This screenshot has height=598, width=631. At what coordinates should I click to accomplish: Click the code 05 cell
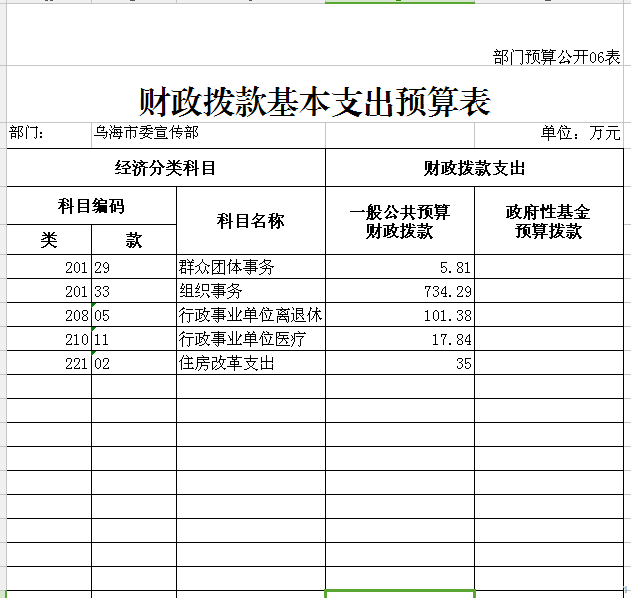pyautogui.click(x=134, y=315)
